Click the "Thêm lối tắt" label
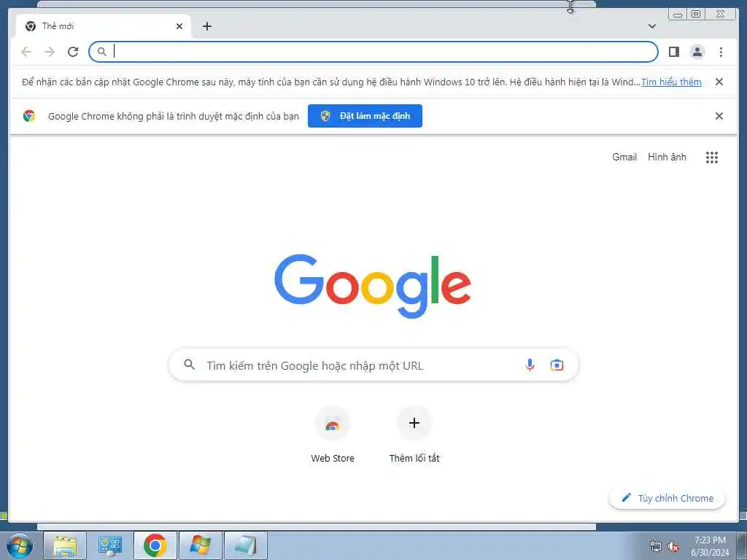The width and height of the screenshot is (747, 560). (414, 458)
